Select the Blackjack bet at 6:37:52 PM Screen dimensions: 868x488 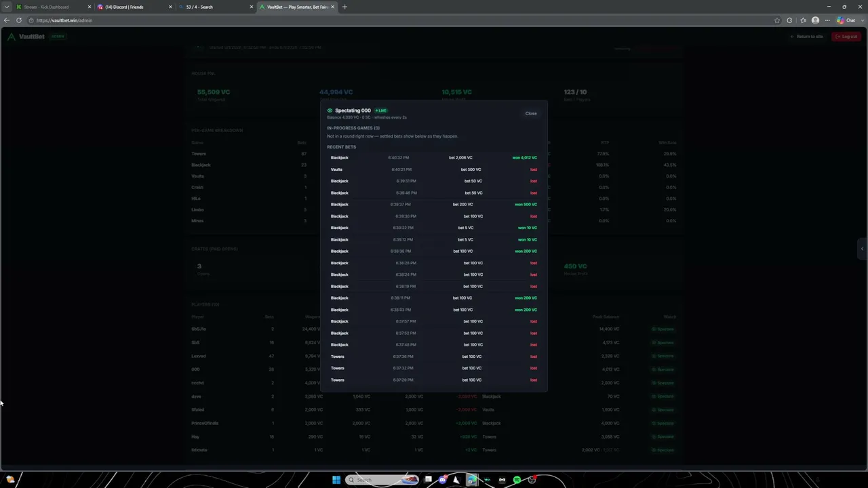pyautogui.click(x=434, y=333)
